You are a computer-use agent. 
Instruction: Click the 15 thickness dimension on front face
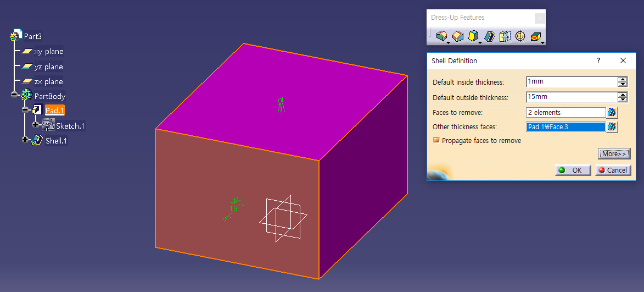[234, 208]
